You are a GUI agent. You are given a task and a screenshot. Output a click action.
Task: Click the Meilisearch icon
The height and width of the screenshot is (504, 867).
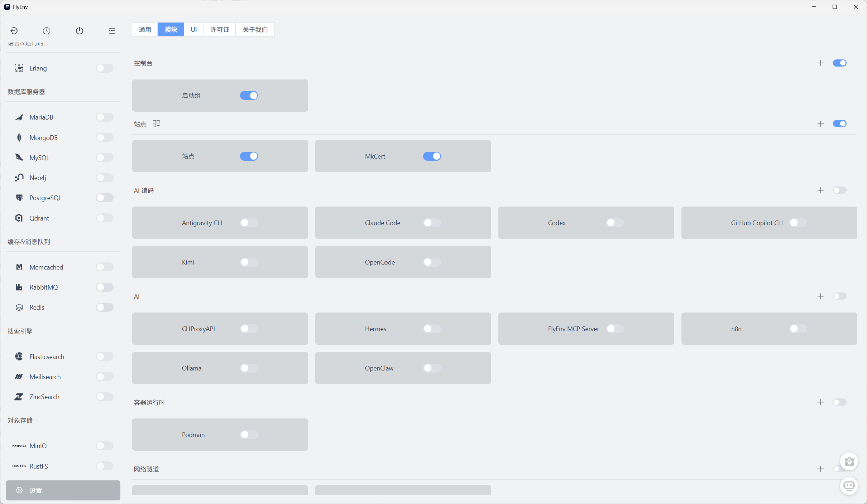click(x=19, y=377)
